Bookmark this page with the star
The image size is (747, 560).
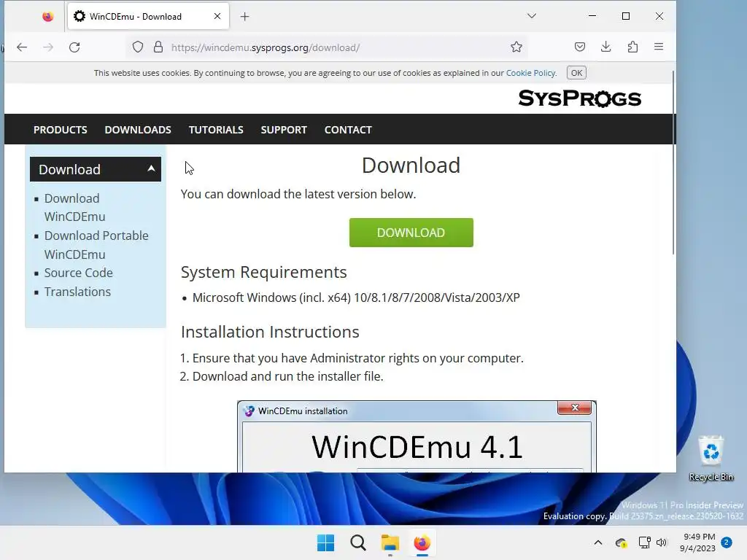coord(516,47)
